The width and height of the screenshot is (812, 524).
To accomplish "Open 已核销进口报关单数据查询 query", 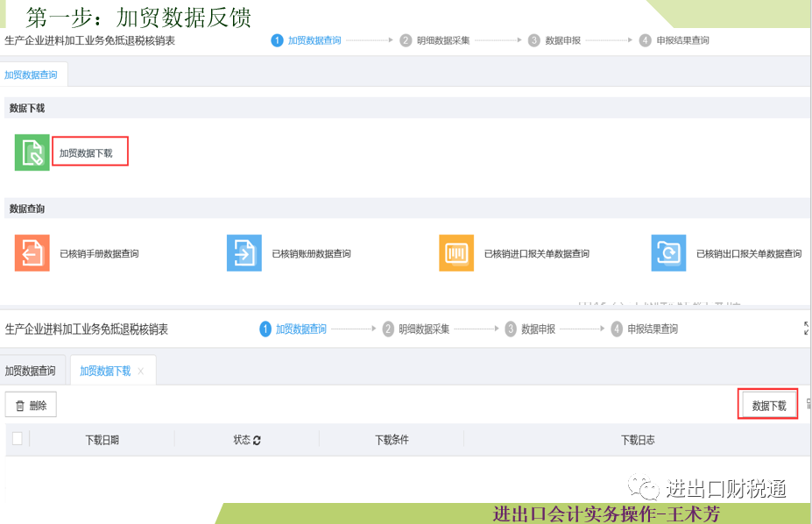I will (x=536, y=254).
